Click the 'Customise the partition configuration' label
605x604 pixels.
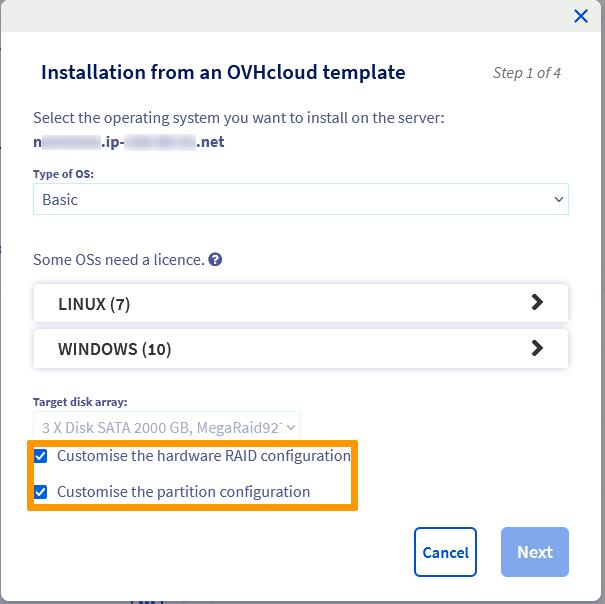pyautogui.click(x=184, y=492)
